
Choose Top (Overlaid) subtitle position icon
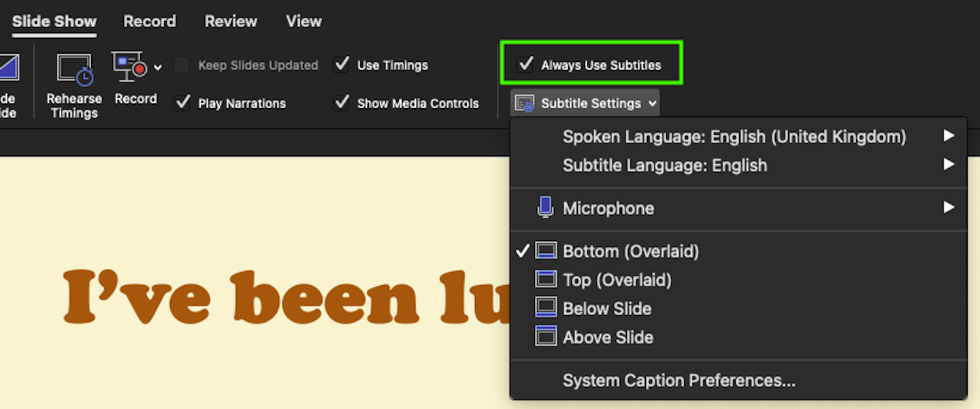(x=546, y=280)
